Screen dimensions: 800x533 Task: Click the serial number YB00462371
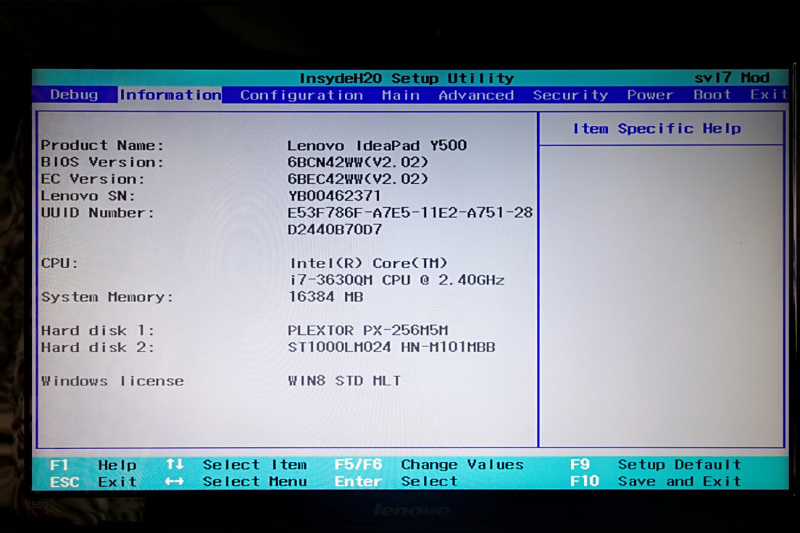pos(334,196)
